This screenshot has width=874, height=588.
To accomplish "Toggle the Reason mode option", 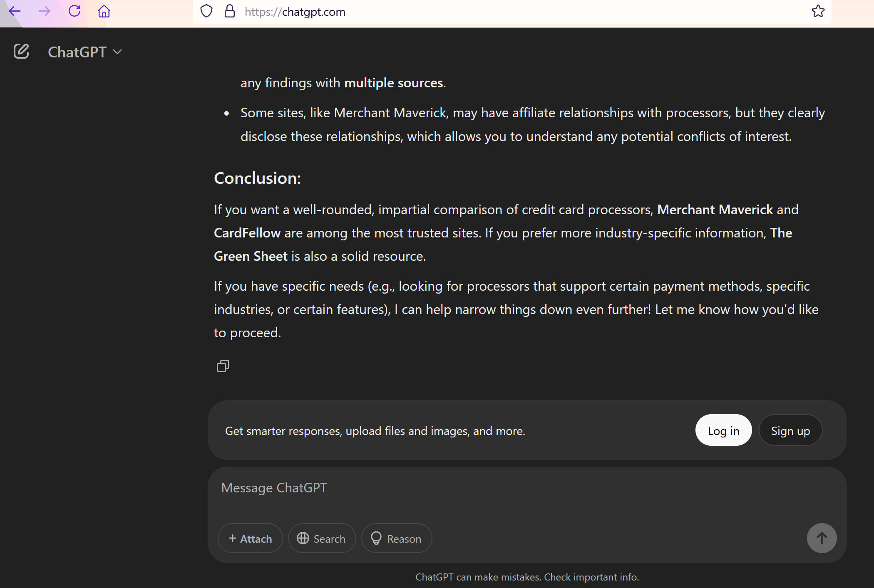I will point(397,539).
